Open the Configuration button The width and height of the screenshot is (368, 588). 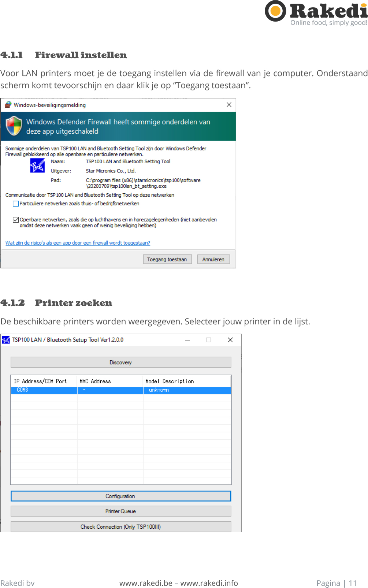click(121, 496)
